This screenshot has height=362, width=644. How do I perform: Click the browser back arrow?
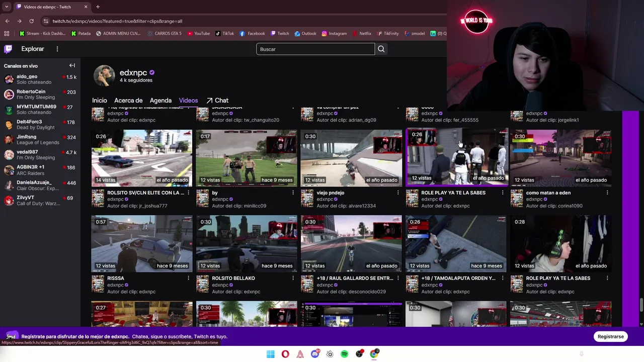pos(7,21)
